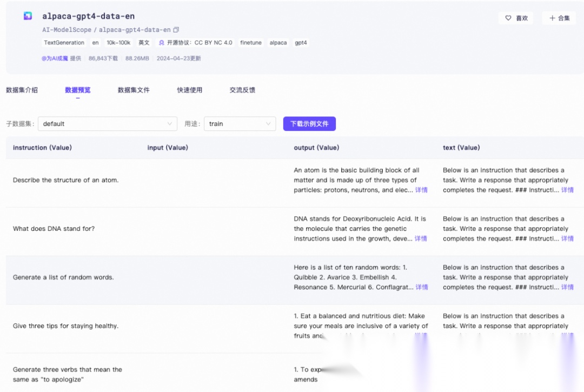
Task: Open 详情 for the random words output cell
Action: click(422, 288)
